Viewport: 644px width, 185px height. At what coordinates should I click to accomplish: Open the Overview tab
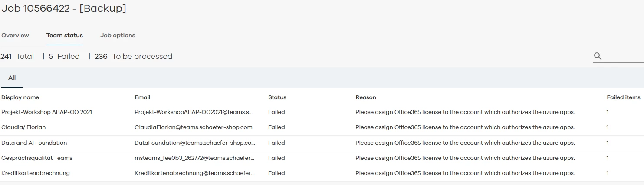(15, 36)
